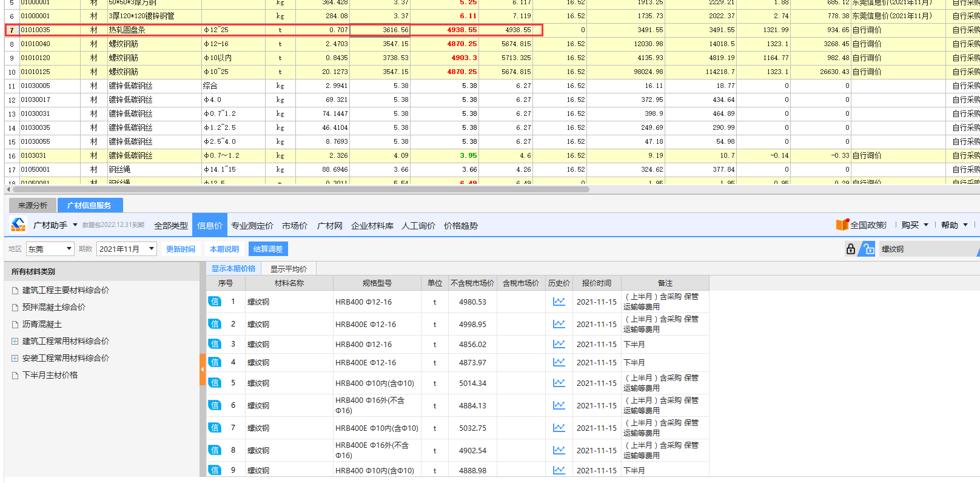This screenshot has height=483, width=980.
Task: Open the 地区 东莞 dropdown
Action: (x=50, y=249)
